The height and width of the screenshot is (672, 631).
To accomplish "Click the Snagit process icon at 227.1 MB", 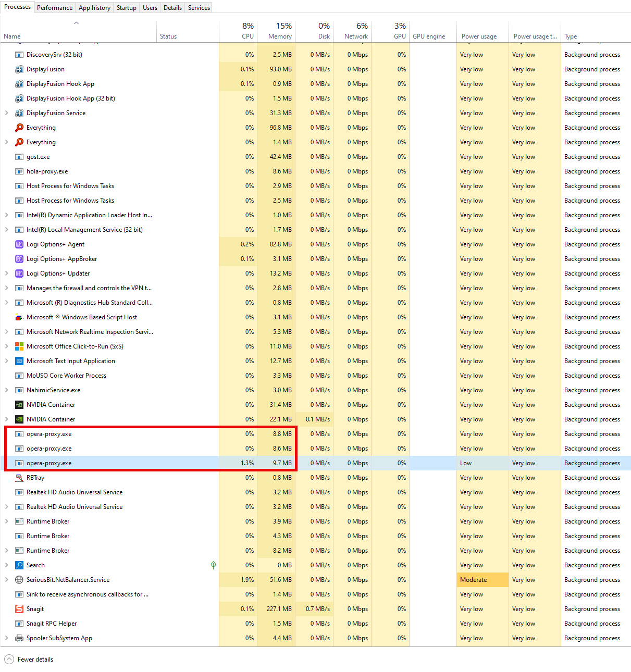I will point(19,609).
